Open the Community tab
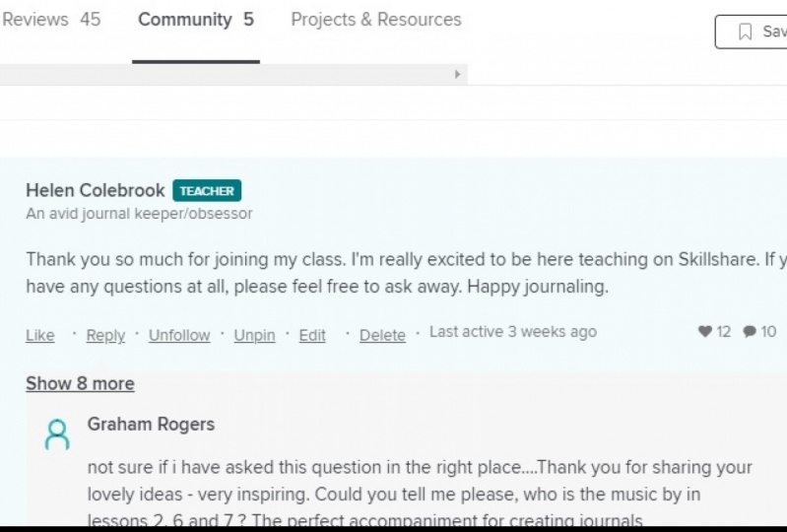The width and height of the screenshot is (787, 532). [x=196, y=20]
